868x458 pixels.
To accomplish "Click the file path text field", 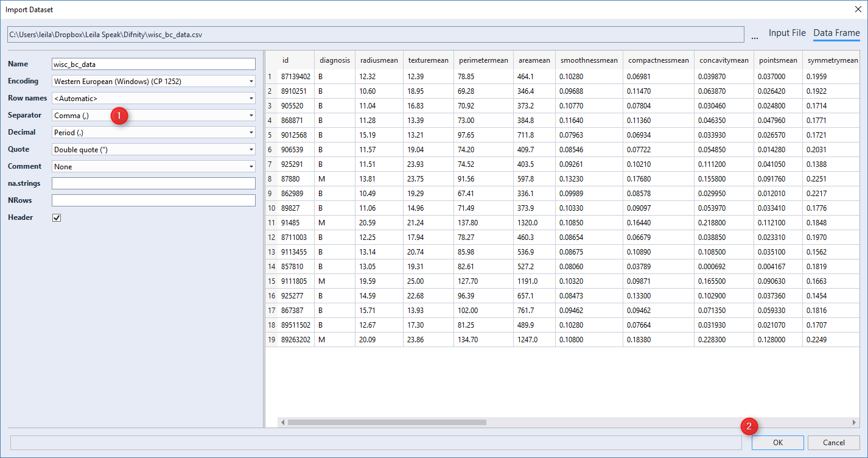I will tap(374, 35).
